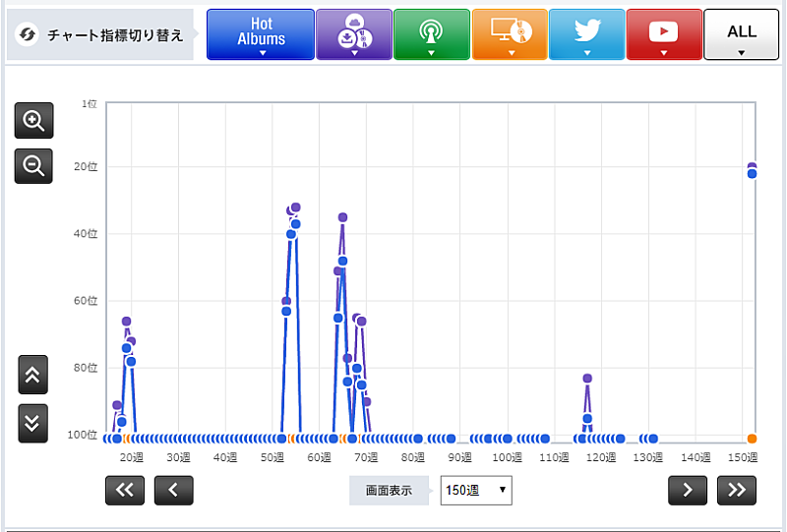
Task: Click the zoom out magnifier icon
Action: coord(33,166)
